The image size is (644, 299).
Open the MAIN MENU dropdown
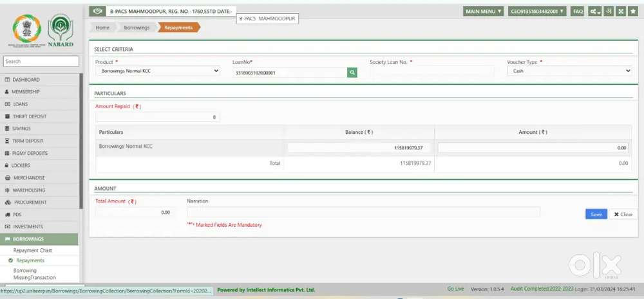[x=484, y=12]
